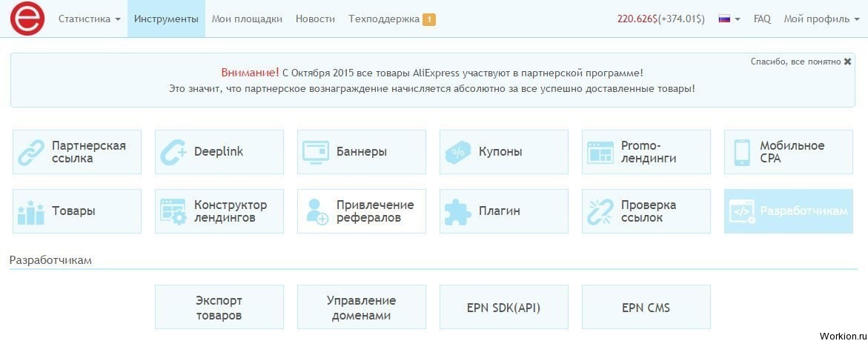Click Спасибо, все понятно to dismiss
The width and height of the screenshot is (868, 341).
(x=796, y=62)
